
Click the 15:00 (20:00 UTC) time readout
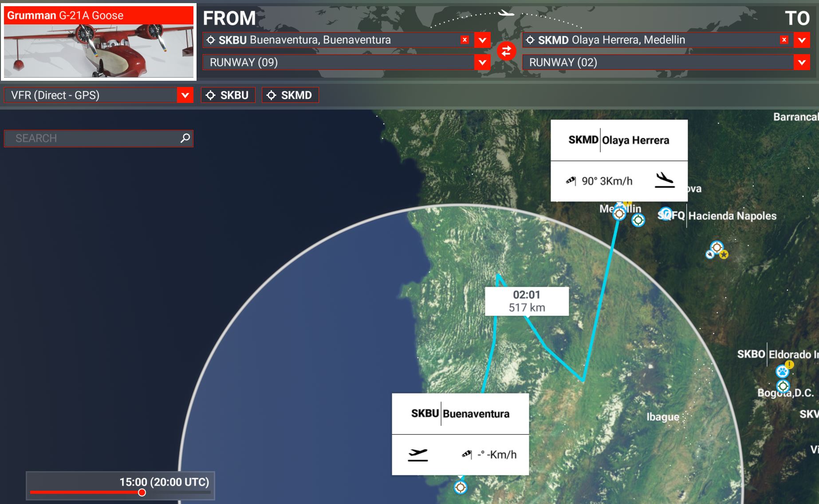pyautogui.click(x=164, y=482)
